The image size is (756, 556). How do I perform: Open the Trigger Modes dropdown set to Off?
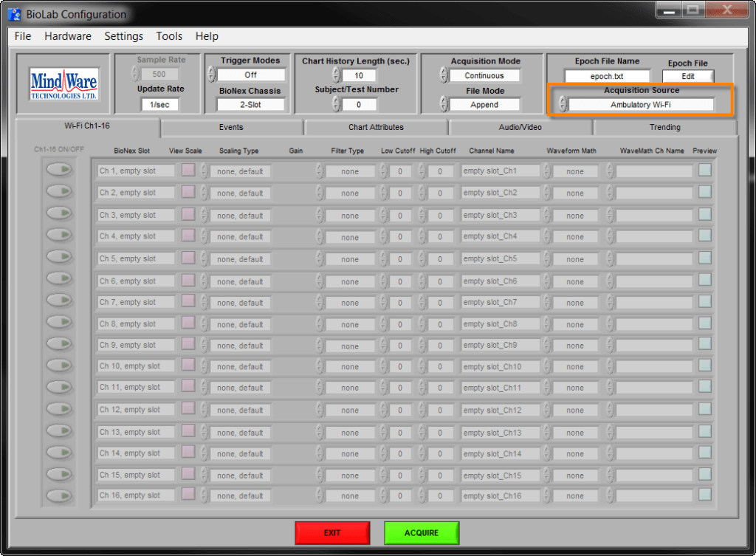tap(251, 75)
